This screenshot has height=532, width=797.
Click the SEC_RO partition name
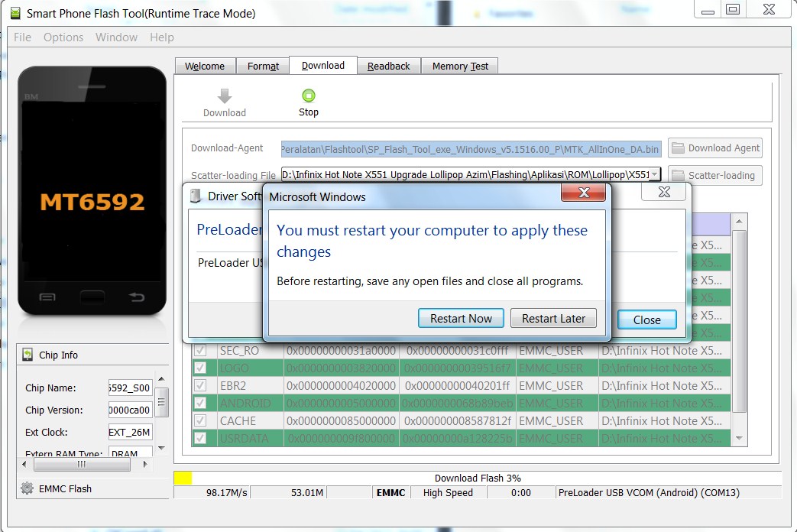(239, 350)
